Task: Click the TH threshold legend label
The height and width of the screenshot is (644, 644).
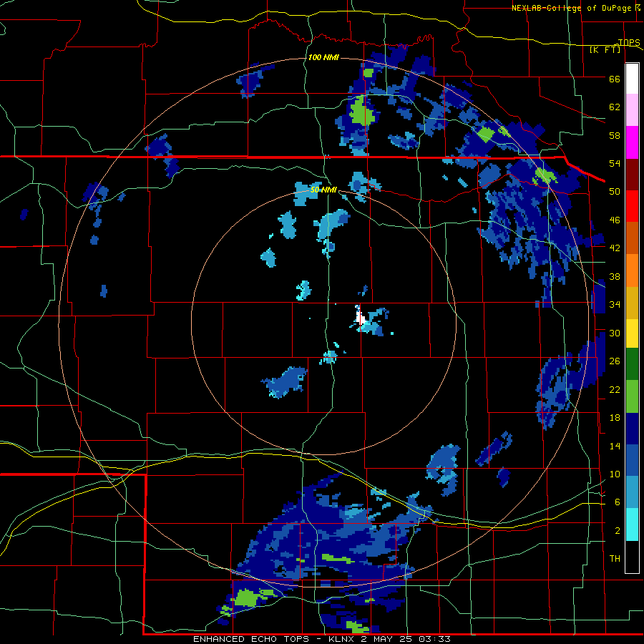Action: (615, 558)
